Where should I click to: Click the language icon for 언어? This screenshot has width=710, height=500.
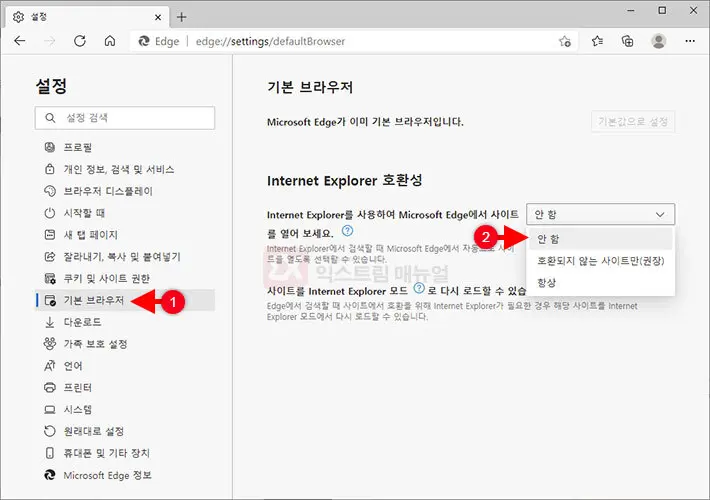point(50,365)
